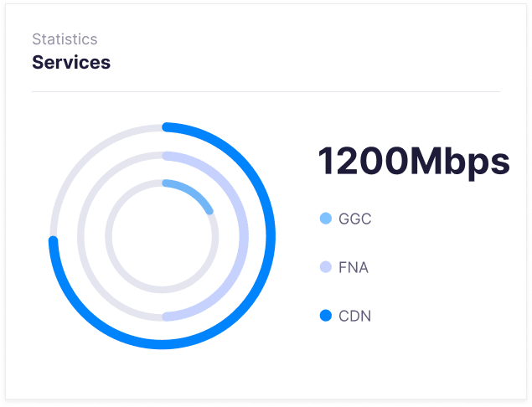Click the bottom end of the FNA arc
The height and width of the screenshot is (407, 532).
(167, 316)
